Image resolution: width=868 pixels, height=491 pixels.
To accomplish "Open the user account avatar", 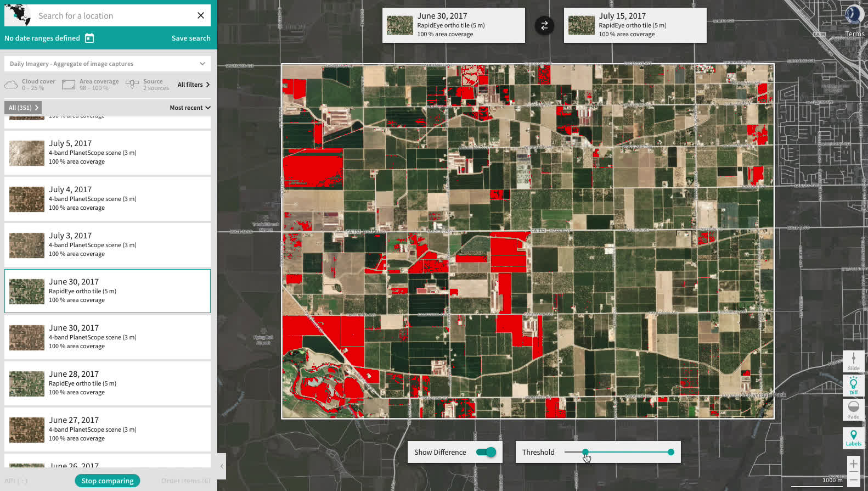I will (x=853, y=14).
